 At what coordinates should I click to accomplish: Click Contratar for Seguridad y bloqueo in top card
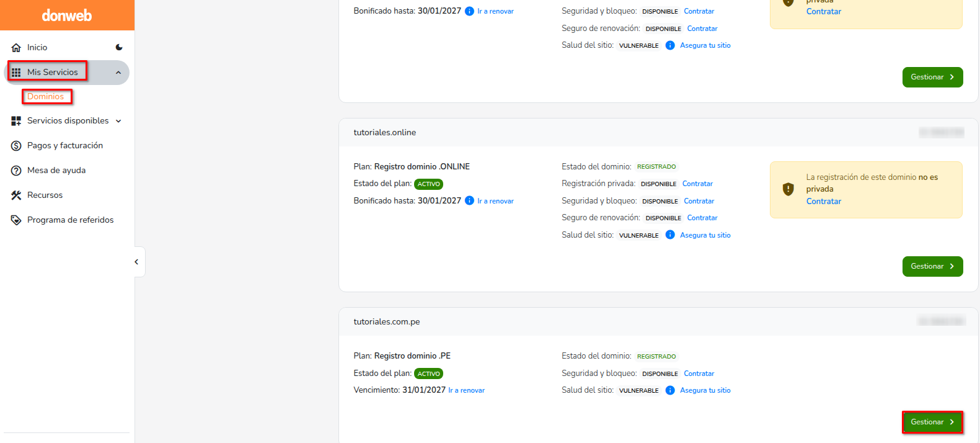click(x=699, y=11)
